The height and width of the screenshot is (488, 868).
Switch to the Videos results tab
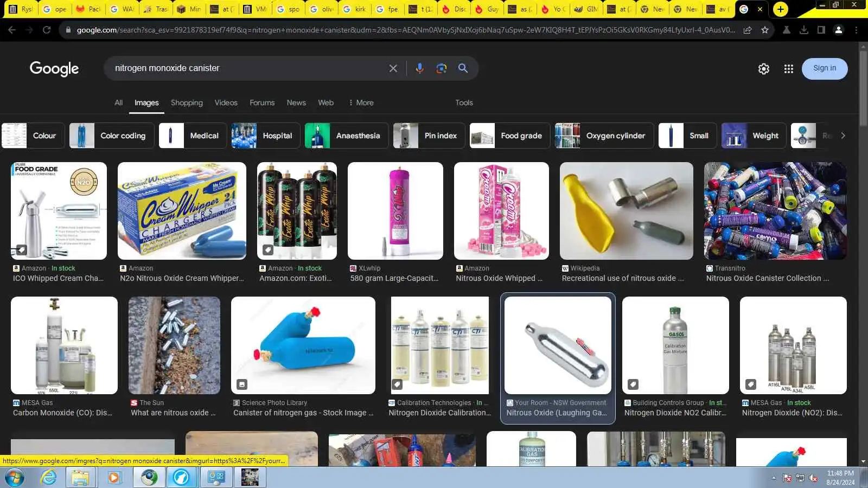pos(226,102)
